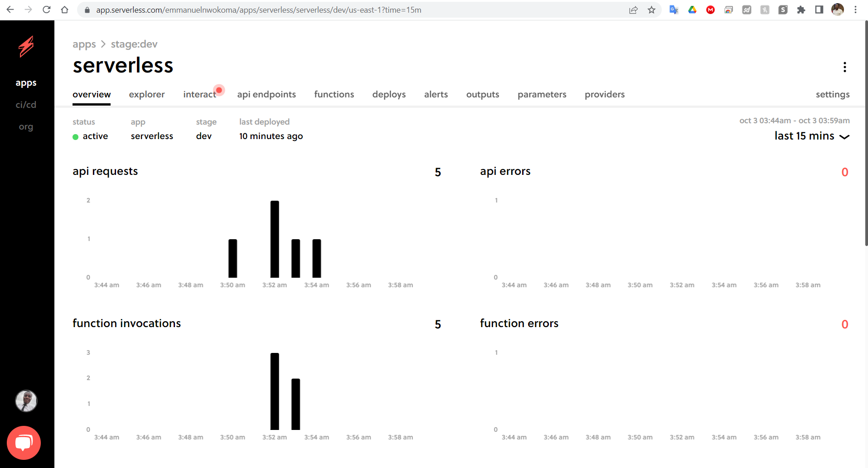The height and width of the screenshot is (468, 868).
Task: Open the red M extension icon
Action: click(710, 10)
